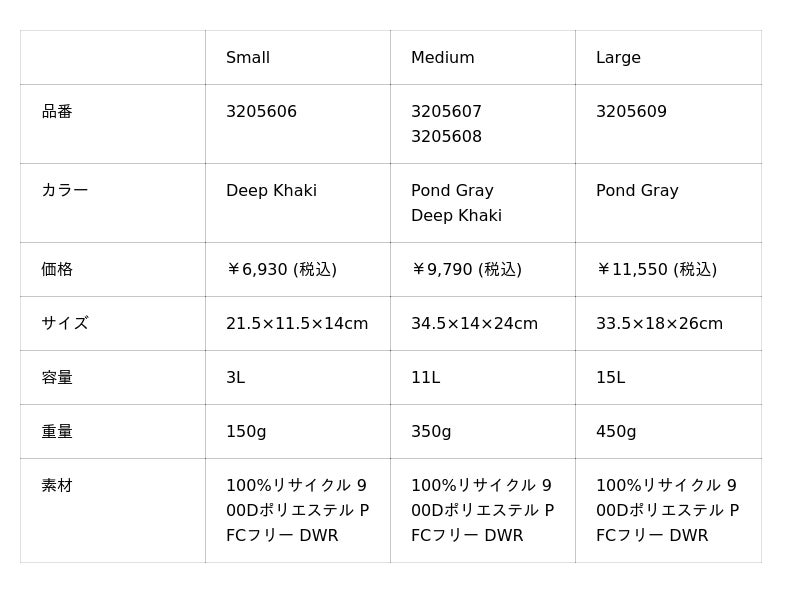This screenshot has width=800, height=593.
Task: Select product number 3205608
Action: pos(446,136)
